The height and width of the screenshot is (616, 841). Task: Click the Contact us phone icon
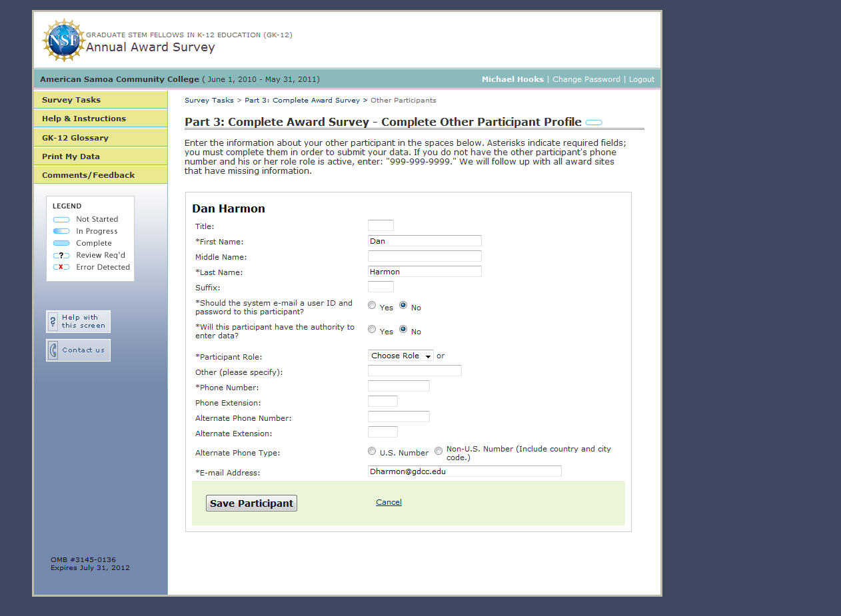click(x=53, y=350)
